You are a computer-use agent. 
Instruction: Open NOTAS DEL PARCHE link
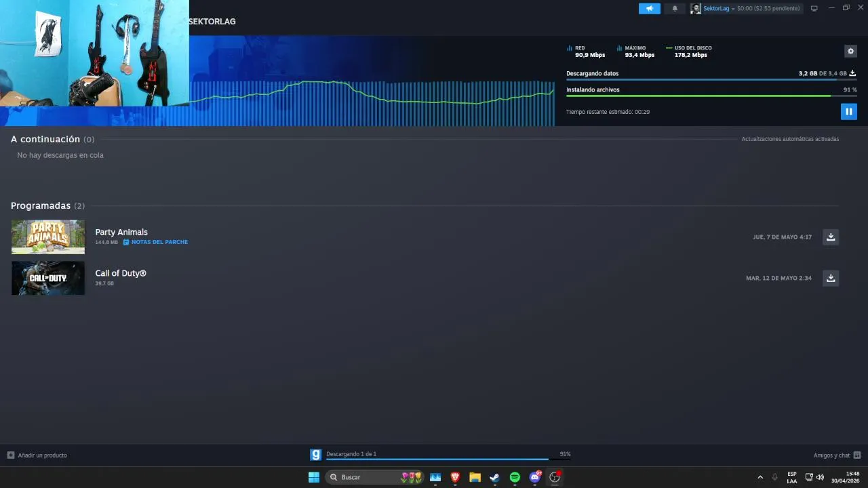[x=159, y=242]
